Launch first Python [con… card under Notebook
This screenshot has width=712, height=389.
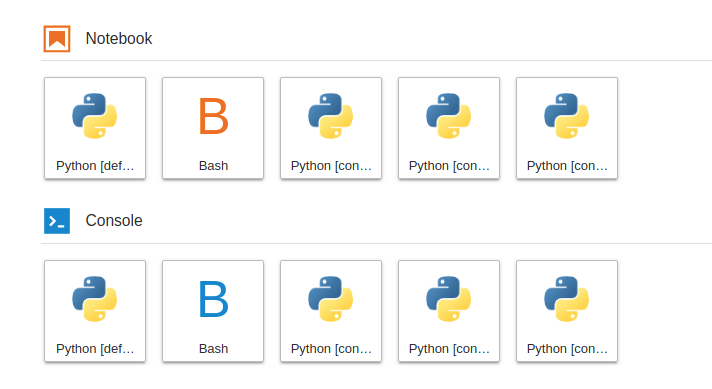coord(331,128)
